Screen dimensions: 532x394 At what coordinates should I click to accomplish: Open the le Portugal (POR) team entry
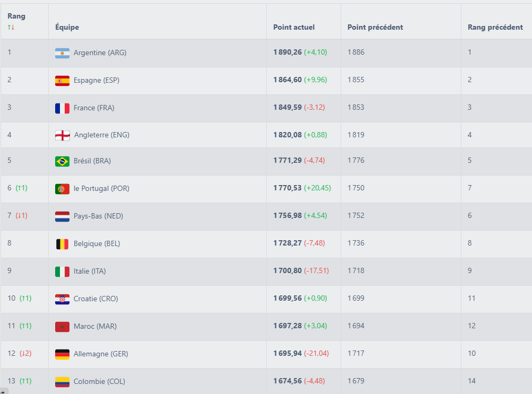tap(101, 188)
